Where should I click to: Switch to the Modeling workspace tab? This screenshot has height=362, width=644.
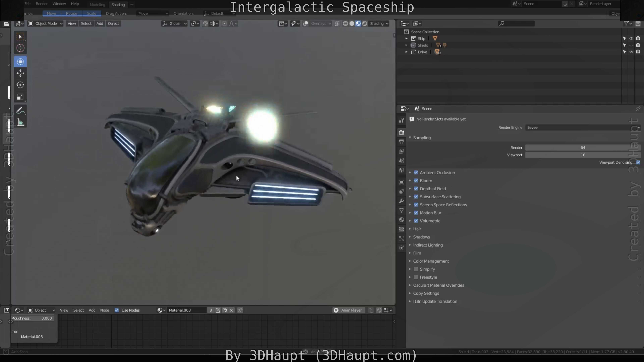click(97, 5)
